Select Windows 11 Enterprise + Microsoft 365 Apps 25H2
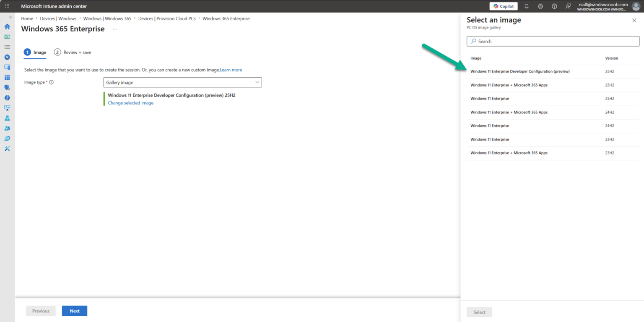Screen dimensions: 644x322 [553, 85]
